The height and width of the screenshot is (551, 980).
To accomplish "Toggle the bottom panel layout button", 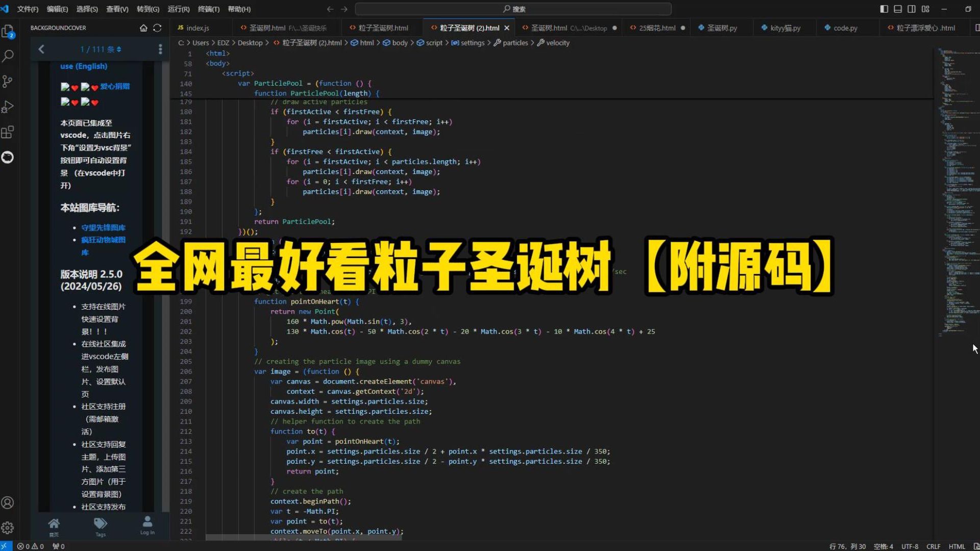I will (898, 9).
